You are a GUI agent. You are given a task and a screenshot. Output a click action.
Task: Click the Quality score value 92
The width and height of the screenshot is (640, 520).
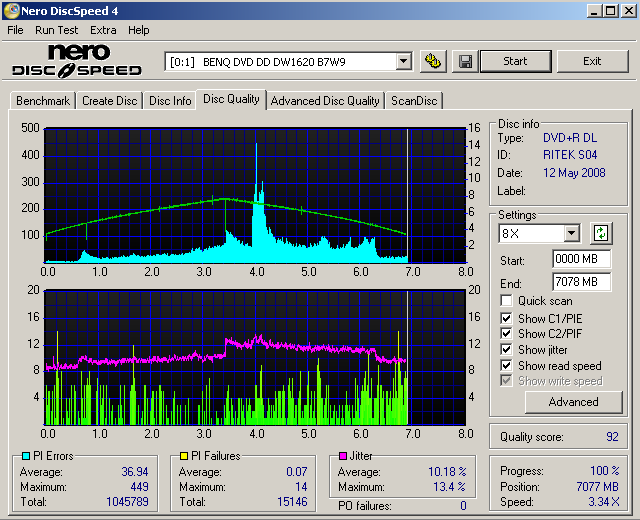pyautogui.click(x=612, y=437)
